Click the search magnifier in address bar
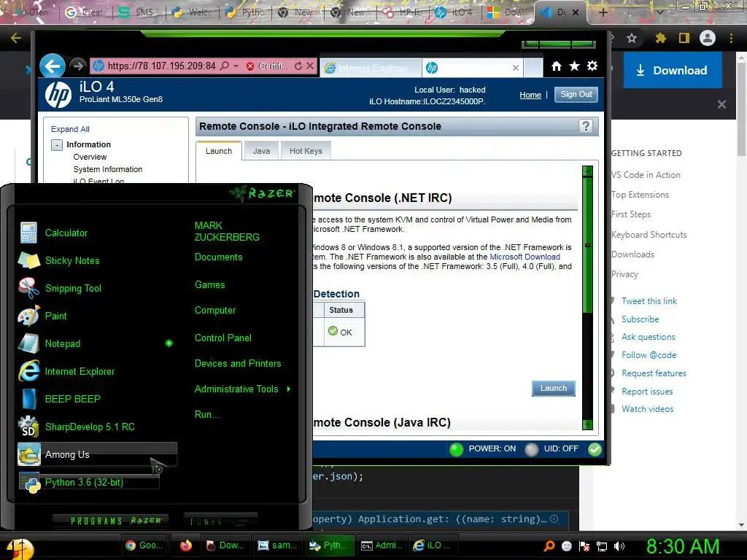 (225, 66)
